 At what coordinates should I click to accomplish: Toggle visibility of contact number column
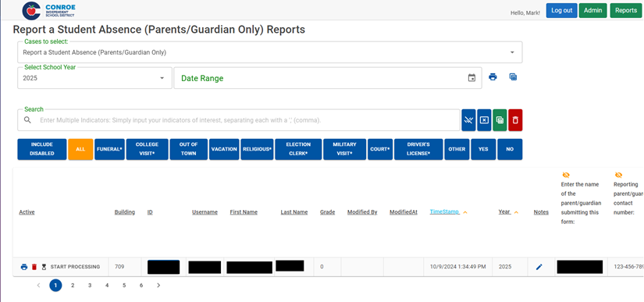click(x=618, y=175)
